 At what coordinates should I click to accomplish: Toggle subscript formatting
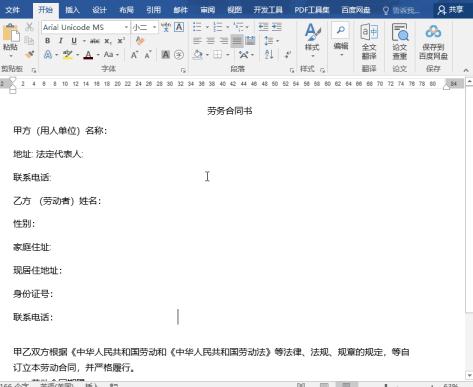pos(107,41)
